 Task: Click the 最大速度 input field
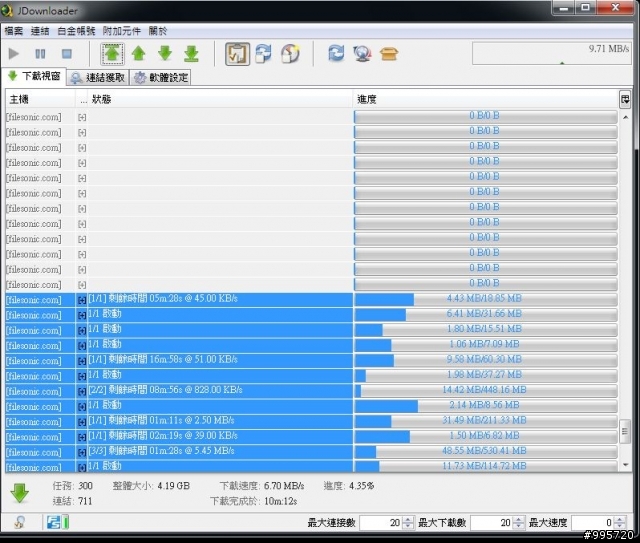(x=593, y=523)
